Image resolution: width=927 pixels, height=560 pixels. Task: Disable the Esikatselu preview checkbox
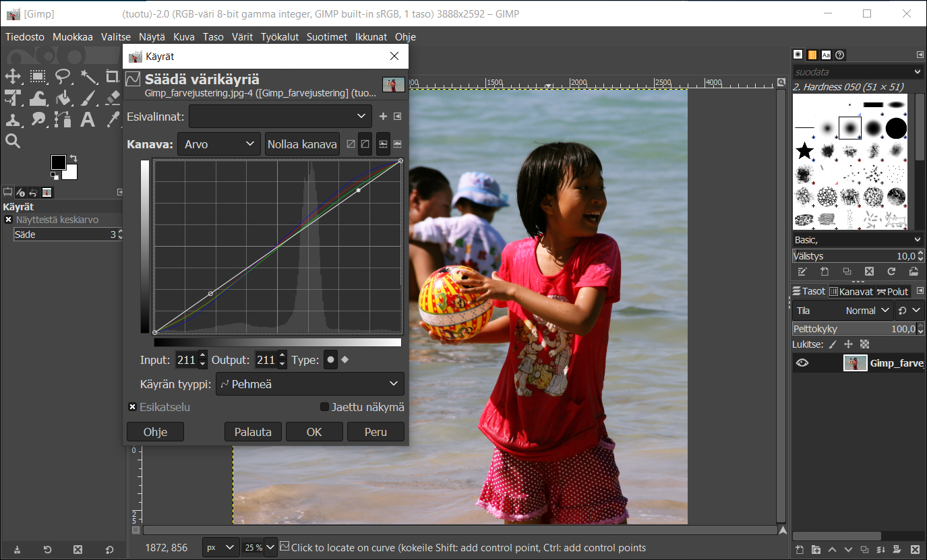coord(132,407)
